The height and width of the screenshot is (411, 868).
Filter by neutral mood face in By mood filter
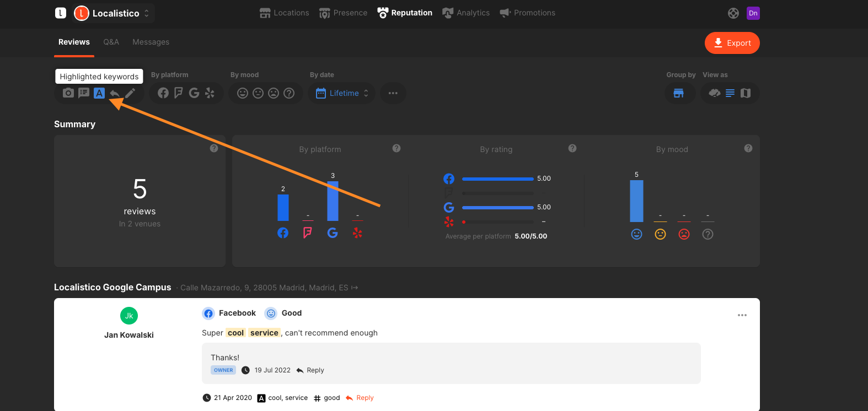coord(258,93)
